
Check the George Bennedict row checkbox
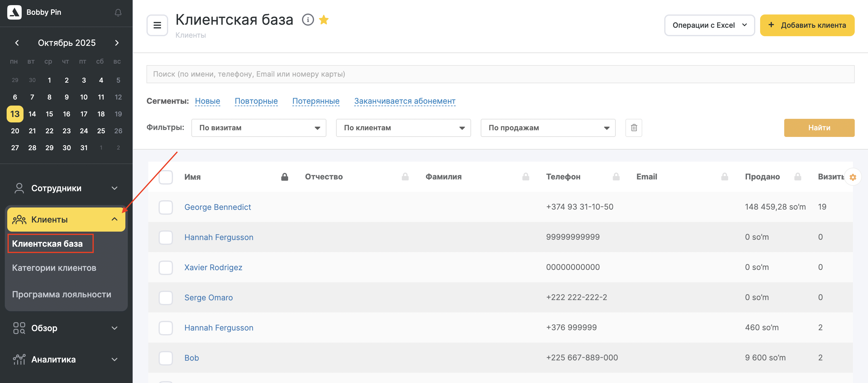tap(165, 207)
